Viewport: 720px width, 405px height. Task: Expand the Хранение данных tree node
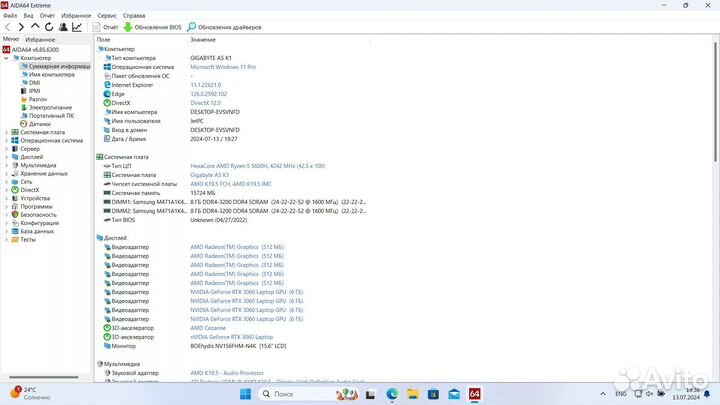click(x=6, y=173)
